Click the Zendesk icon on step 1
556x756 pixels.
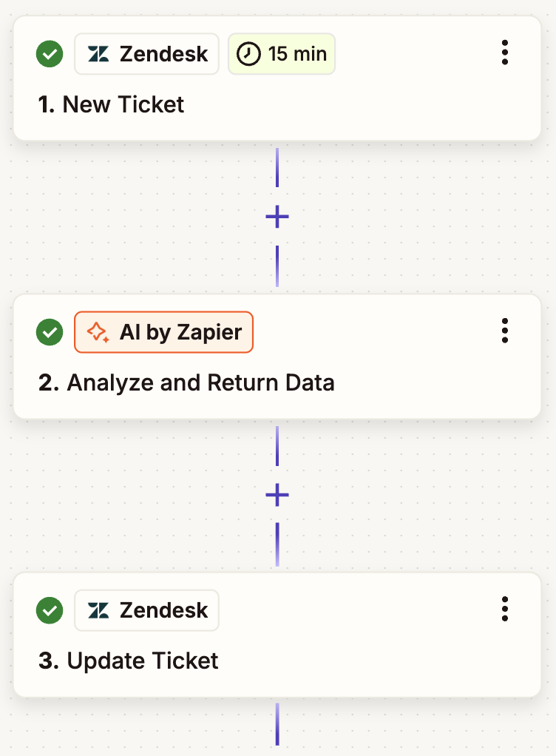click(x=100, y=53)
